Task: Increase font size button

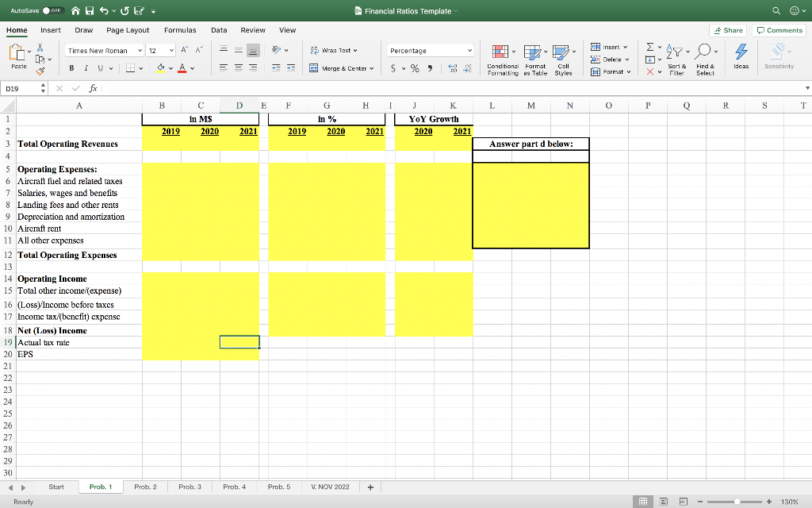Action: click(x=184, y=50)
